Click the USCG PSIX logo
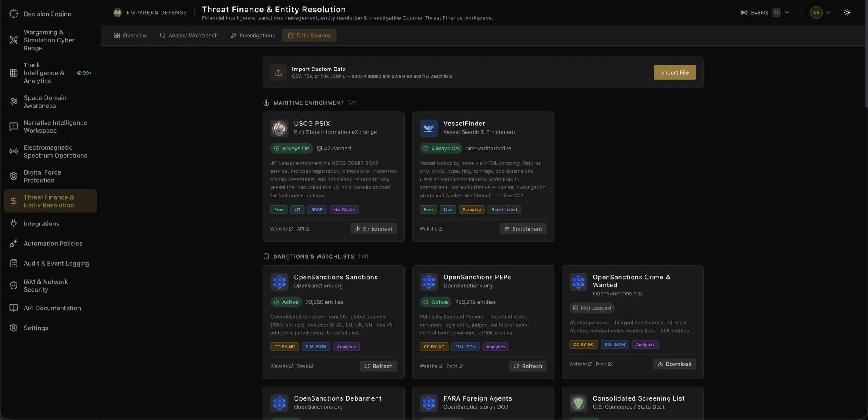 coord(279,128)
